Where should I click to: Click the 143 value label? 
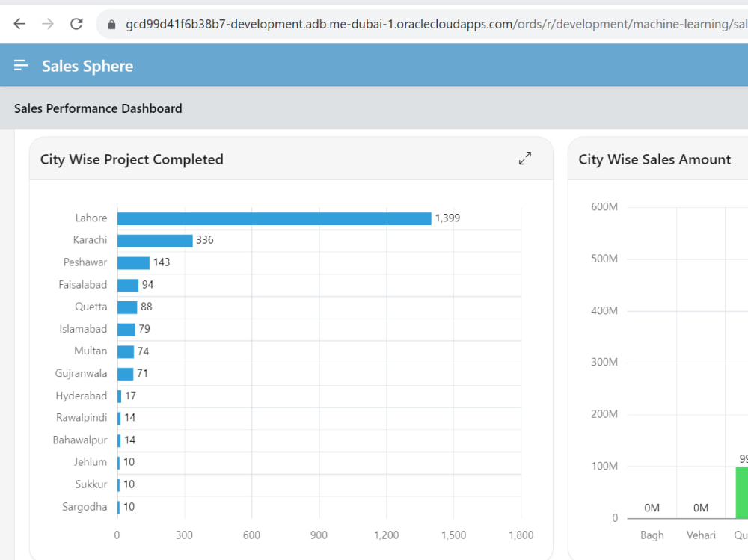coord(162,262)
